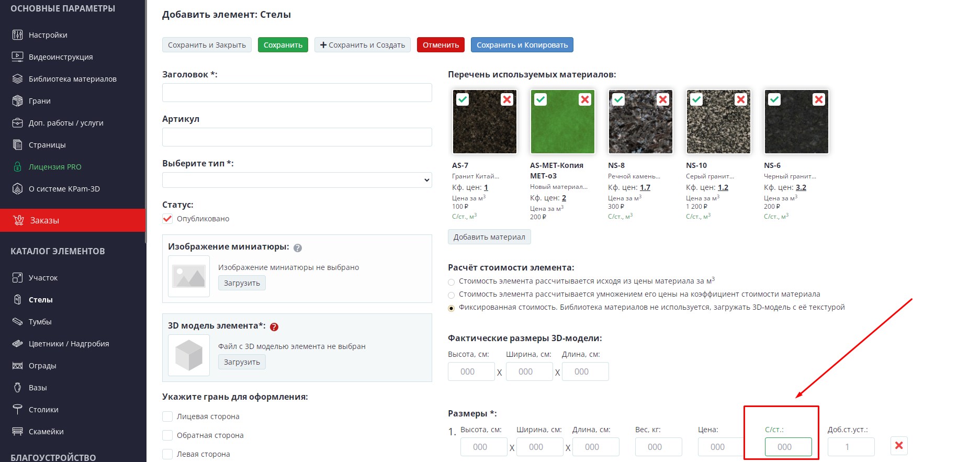Image resolution: width=980 pixels, height=462 pixels.
Task: Toggle the Опубликовано status checkbox
Action: coord(167,219)
